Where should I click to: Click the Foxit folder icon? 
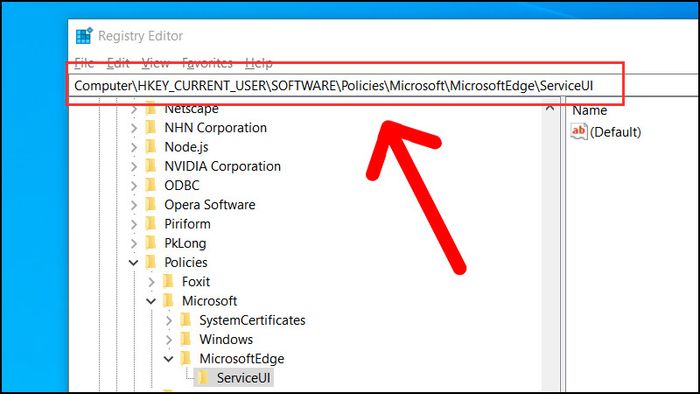point(168,282)
